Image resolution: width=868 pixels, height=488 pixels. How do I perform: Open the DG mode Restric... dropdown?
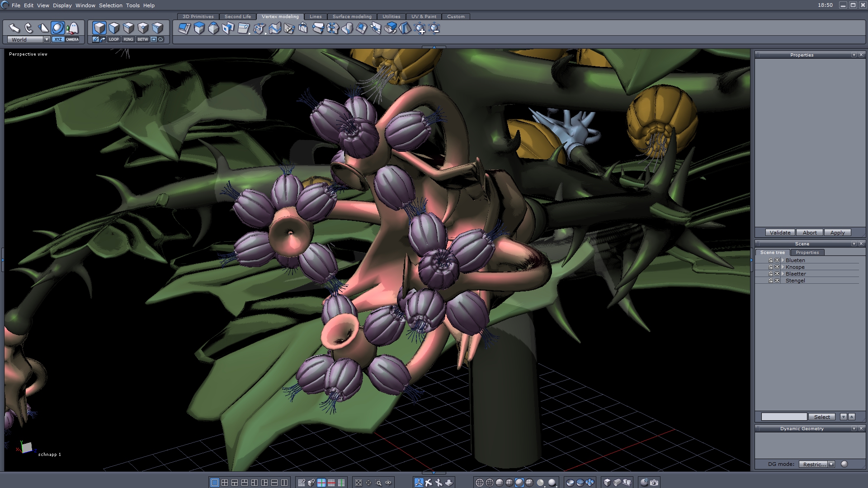click(x=830, y=464)
